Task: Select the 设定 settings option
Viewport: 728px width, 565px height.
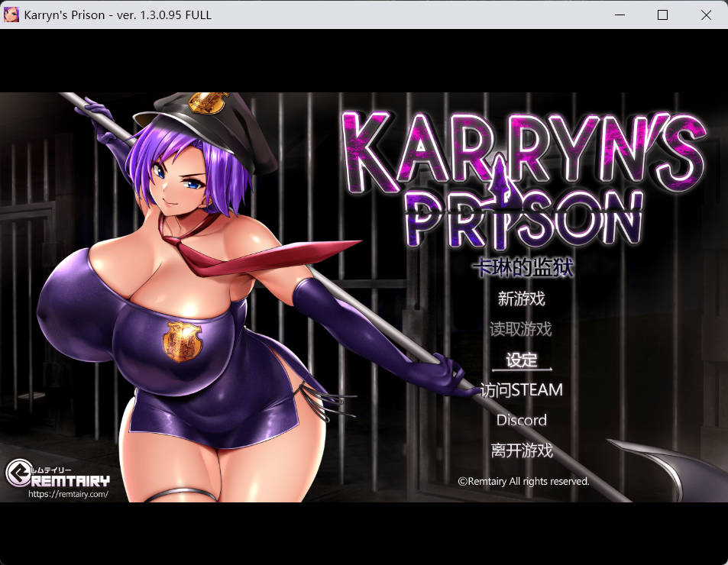Action: point(523,360)
